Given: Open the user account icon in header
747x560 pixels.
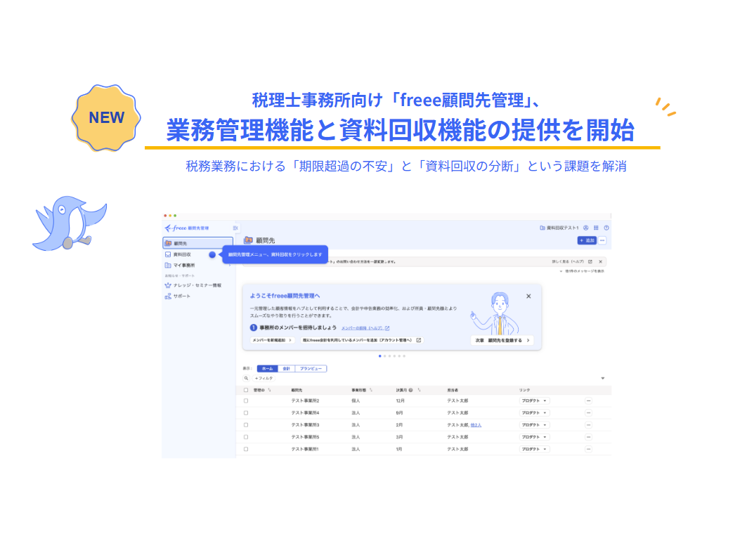Looking at the screenshot, I should pyautogui.click(x=586, y=228).
